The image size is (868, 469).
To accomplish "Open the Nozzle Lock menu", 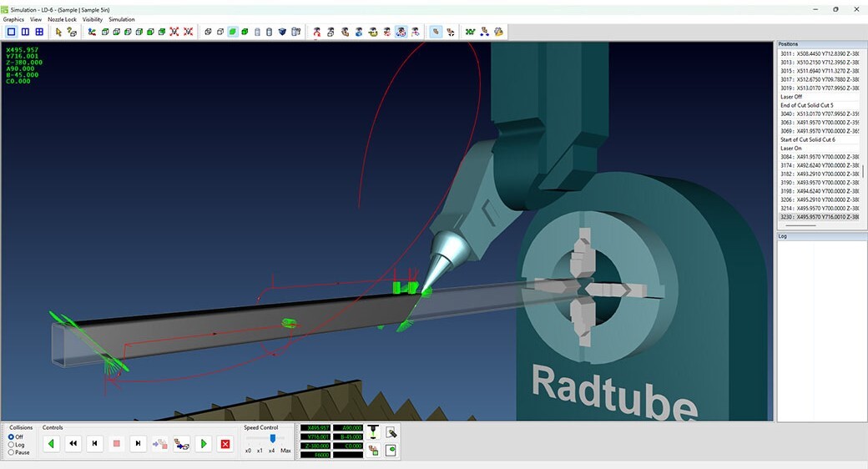I will coord(62,19).
